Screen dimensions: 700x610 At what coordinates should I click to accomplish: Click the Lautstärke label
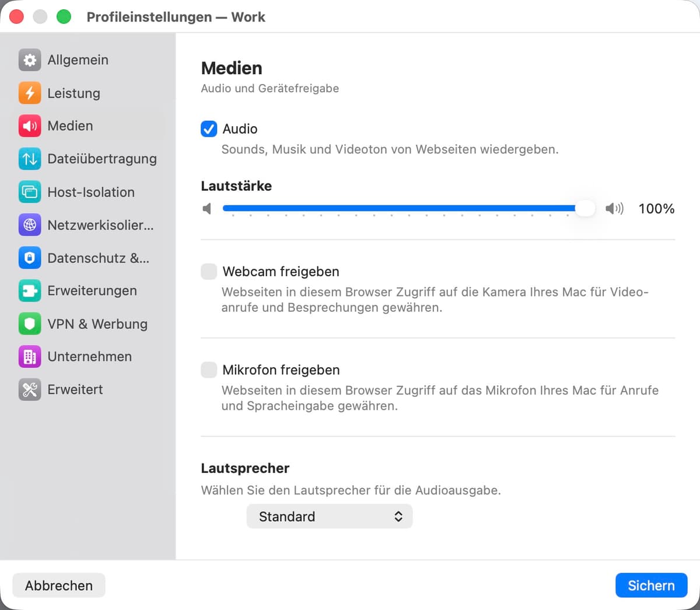coord(236,186)
